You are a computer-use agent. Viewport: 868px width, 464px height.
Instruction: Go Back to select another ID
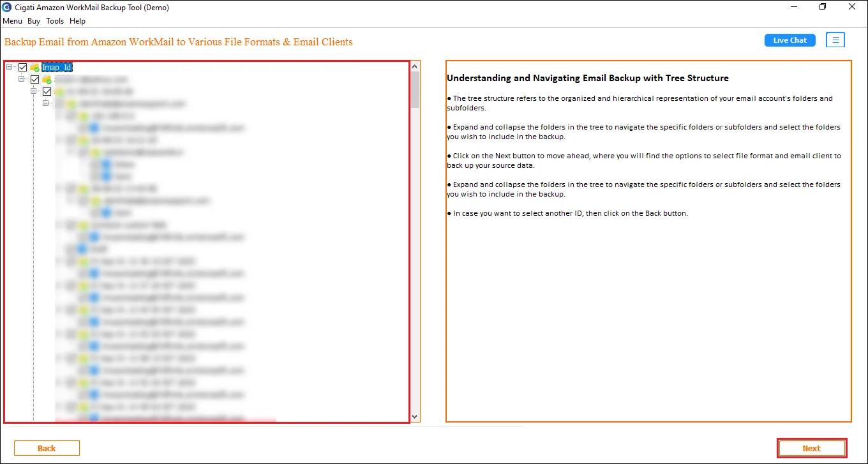point(47,448)
